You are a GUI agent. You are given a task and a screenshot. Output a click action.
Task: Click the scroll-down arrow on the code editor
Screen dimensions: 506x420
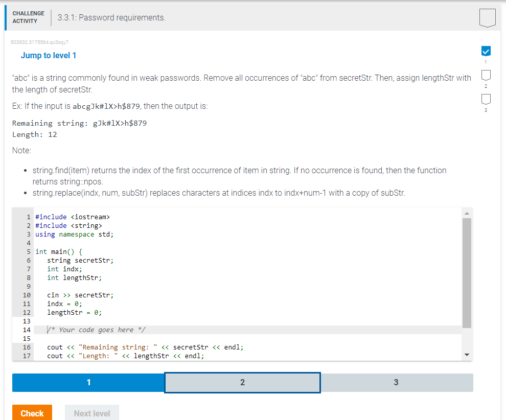tap(466, 354)
